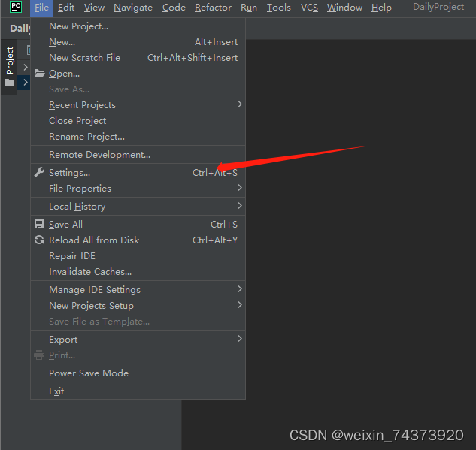Image resolution: width=476 pixels, height=450 pixels.
Task: Open the Edit menu
Action: click(66, 8)
